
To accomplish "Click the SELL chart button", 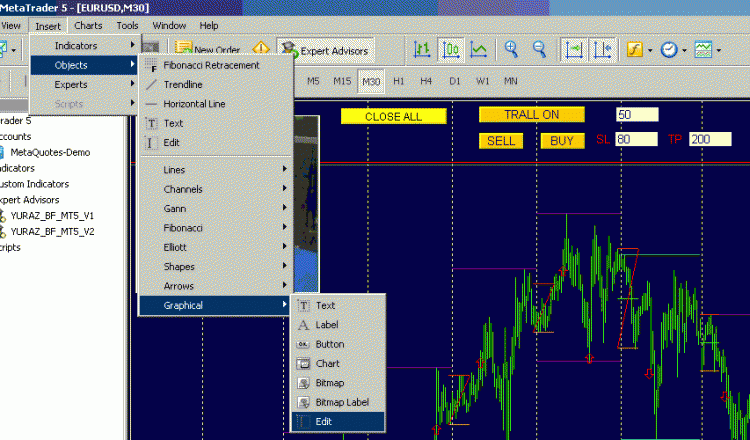I will [501, 141].
